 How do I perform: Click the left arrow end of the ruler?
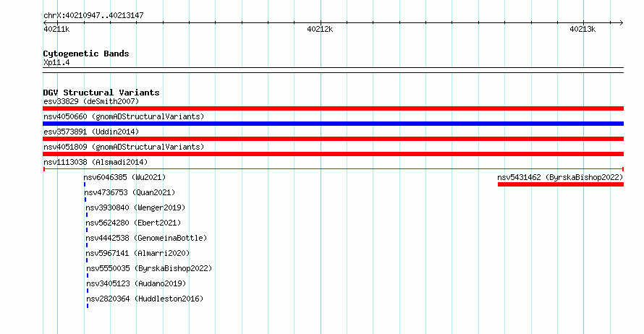point(46,23)
